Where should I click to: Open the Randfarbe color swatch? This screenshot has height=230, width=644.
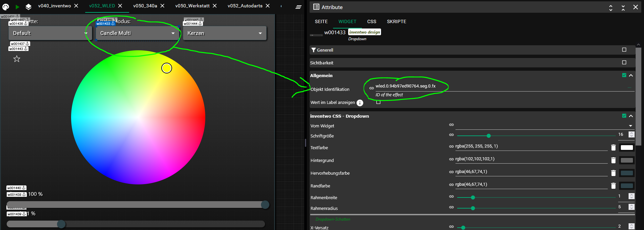pyautogui.click(x=627, y=186)
